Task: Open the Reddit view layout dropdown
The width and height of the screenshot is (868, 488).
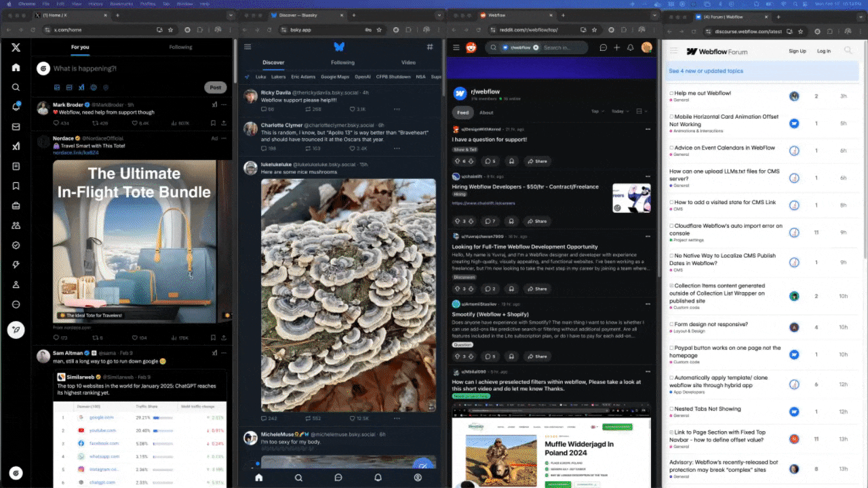Action: (642, 111)
